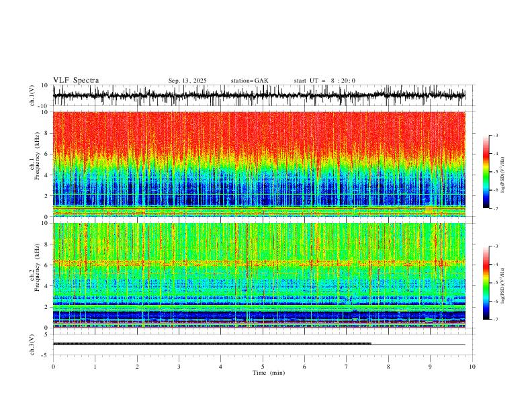Click the time axis tick label '0'

pos(53,367)
